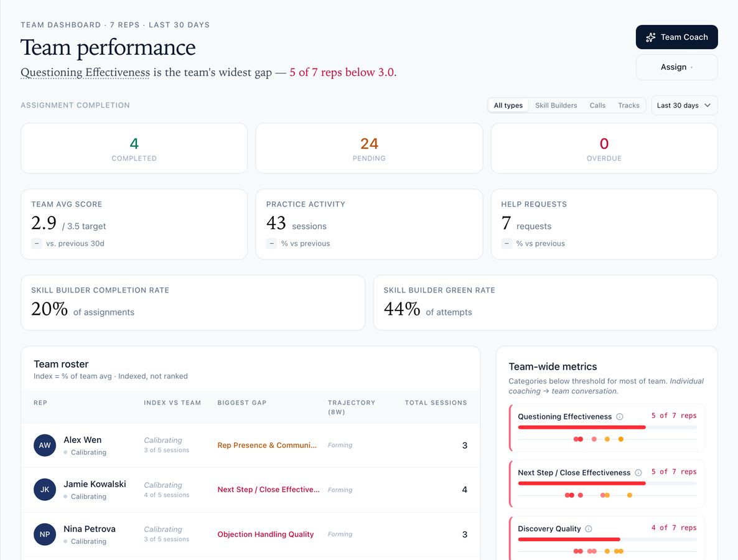Image resolution: width=738 pixels, height=560 pixels.
Task: Click the Discovery Quality progress bar
Action: tap(569, 539)
